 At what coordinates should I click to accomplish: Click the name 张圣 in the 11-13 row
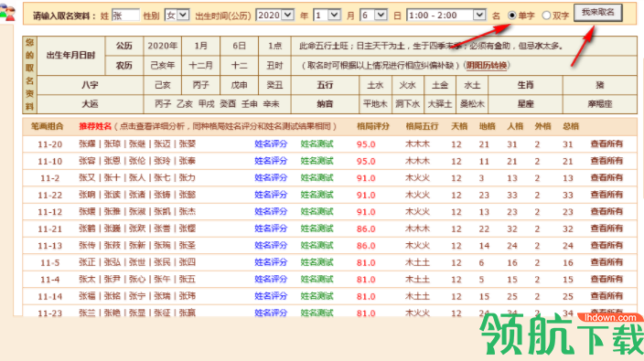coord(187,245)
